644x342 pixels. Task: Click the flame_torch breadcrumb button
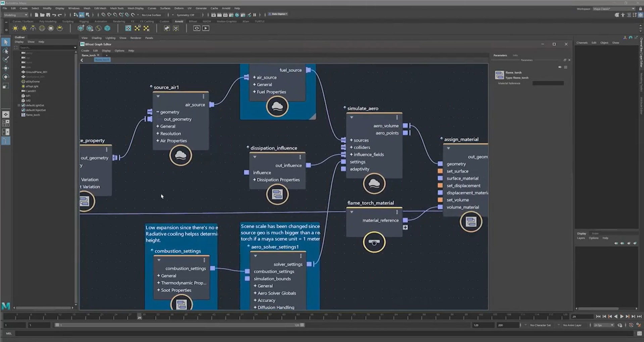[x=102, y=60]
